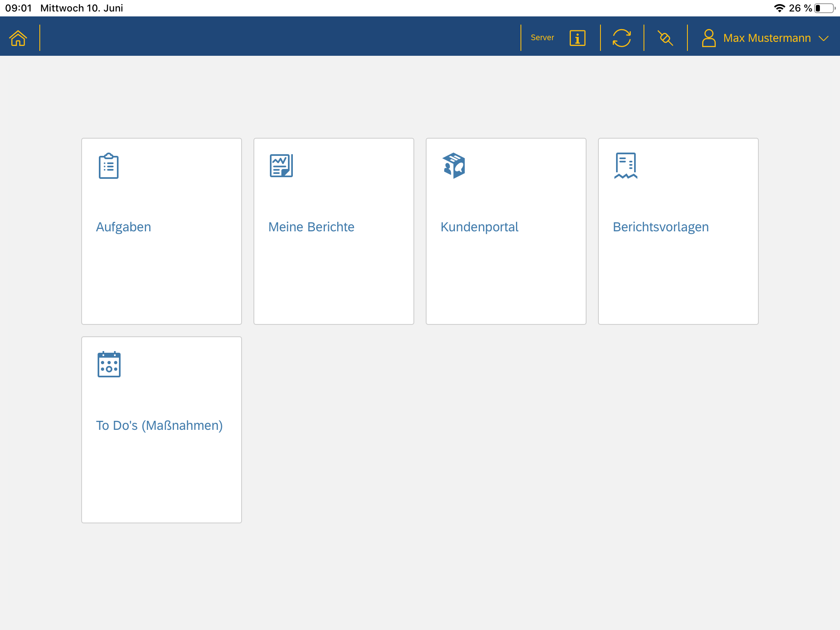
Task: Click the To Do's calendar icon
Action: click(x=109, y=364)
